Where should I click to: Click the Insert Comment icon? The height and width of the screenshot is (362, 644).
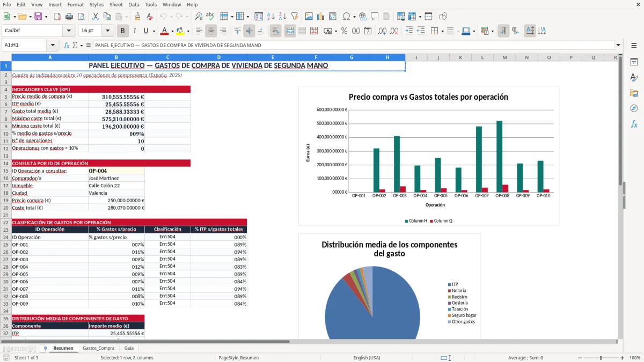374,17
